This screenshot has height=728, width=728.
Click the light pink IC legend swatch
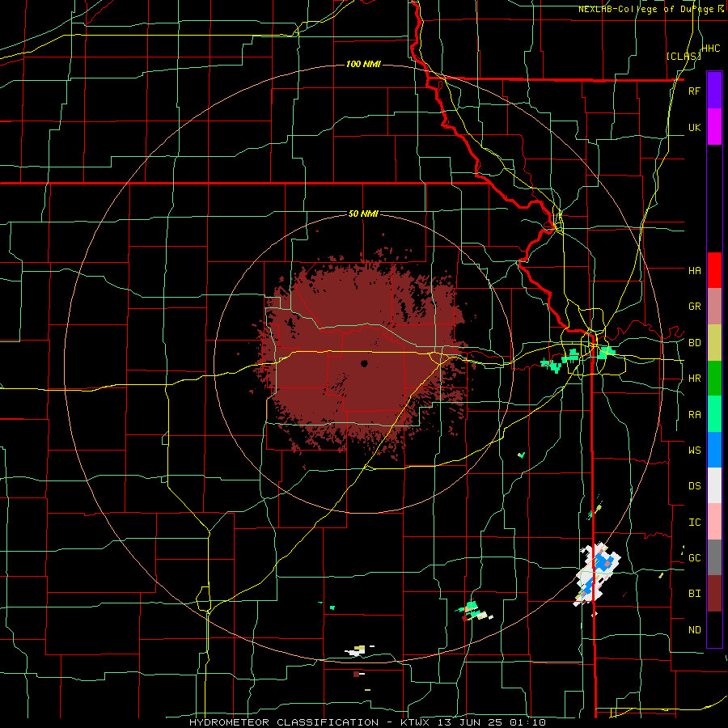714,522
